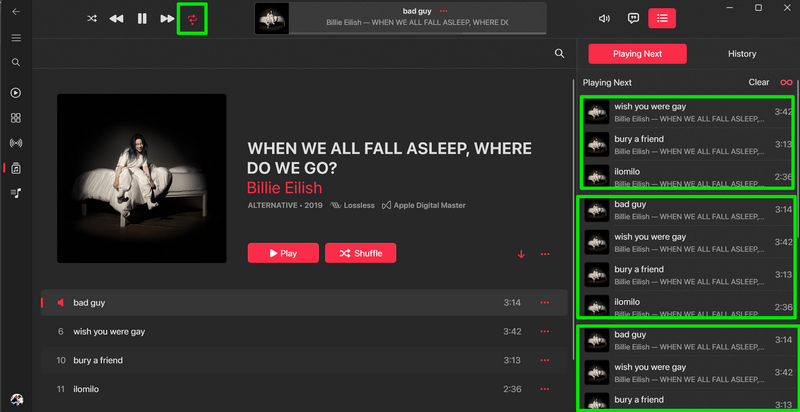Viewport: 800px width, 412px height.
Task: Toggle the repeat mode icon
Action: [192, 19]
